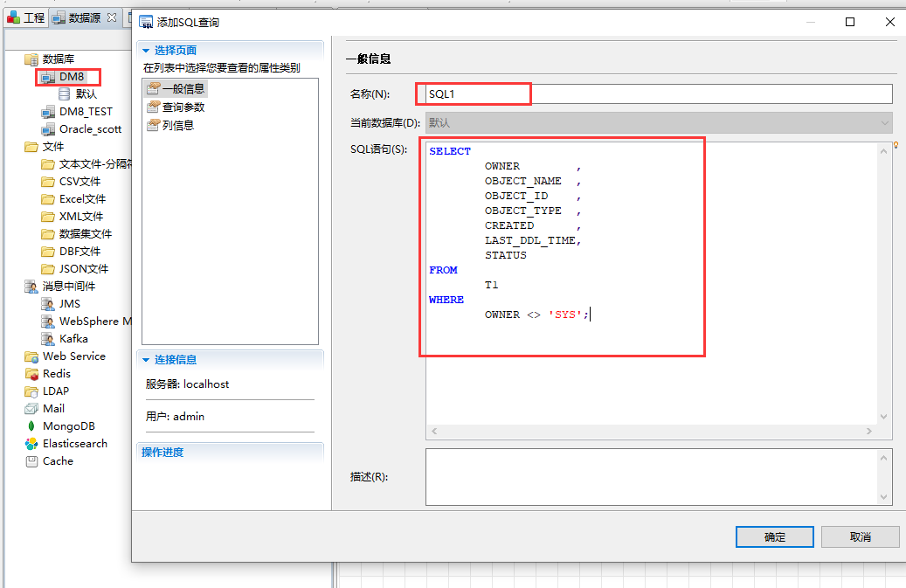
Task: Click the DM8_TEST database icon
Action: [48, 112]
